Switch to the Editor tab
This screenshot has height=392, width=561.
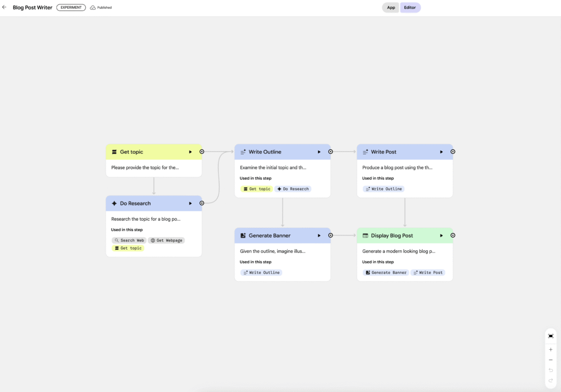tap(410, 8)
